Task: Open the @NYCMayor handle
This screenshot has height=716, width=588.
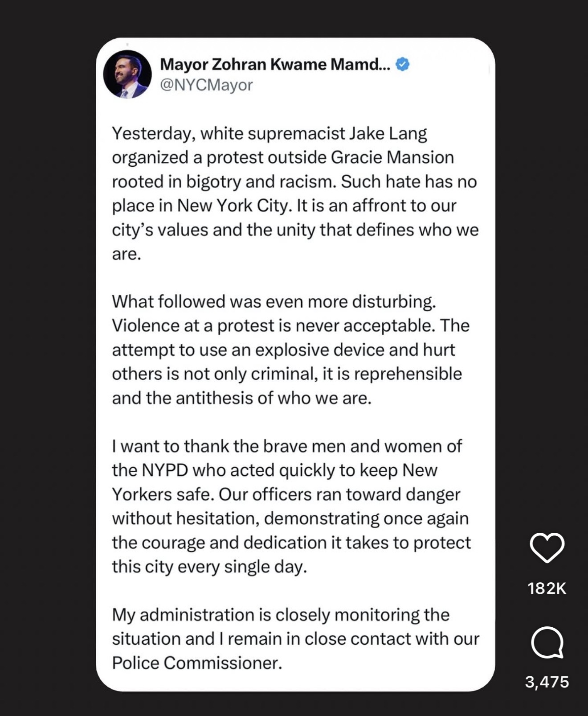Action: 206,85
